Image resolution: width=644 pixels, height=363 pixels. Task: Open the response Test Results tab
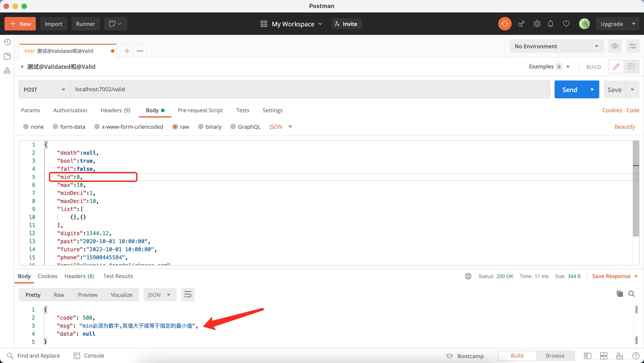[x=118, y=276]
